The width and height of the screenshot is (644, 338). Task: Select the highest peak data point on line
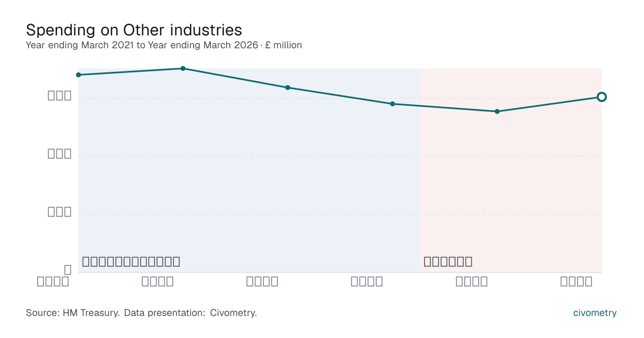183,69
